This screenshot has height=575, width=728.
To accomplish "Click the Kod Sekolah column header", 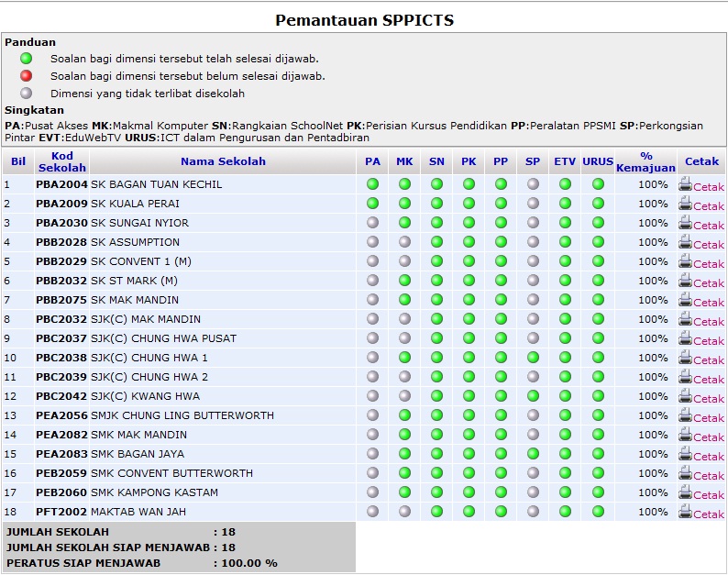I will (61, 161).
